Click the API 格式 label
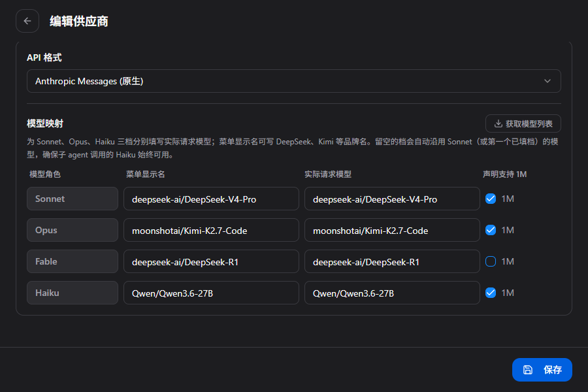This screenshot has height=392, width=588. pos(44,57)
